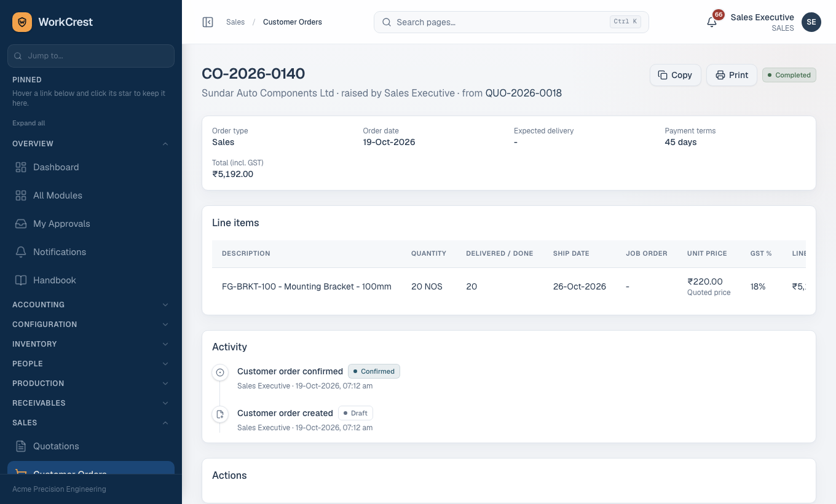Click the WorkCrest shield logo
Viewport: 836px width, 504px height.
coord(22,22)
